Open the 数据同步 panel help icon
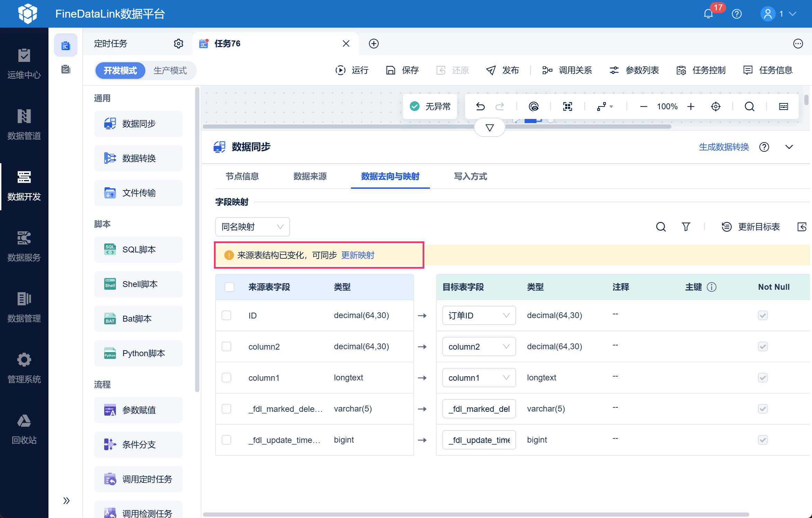 [x=764, y=147]
